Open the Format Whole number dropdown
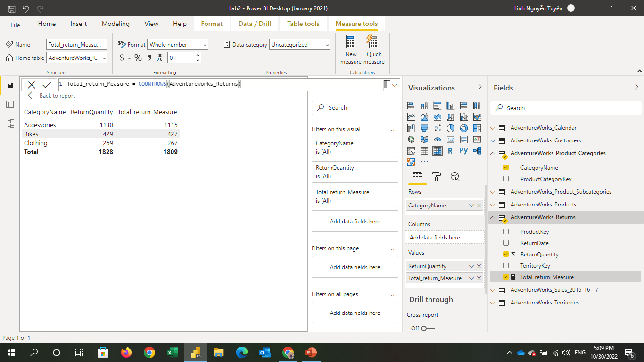Viewport: 644px width, 362px height. pos(178,44)
